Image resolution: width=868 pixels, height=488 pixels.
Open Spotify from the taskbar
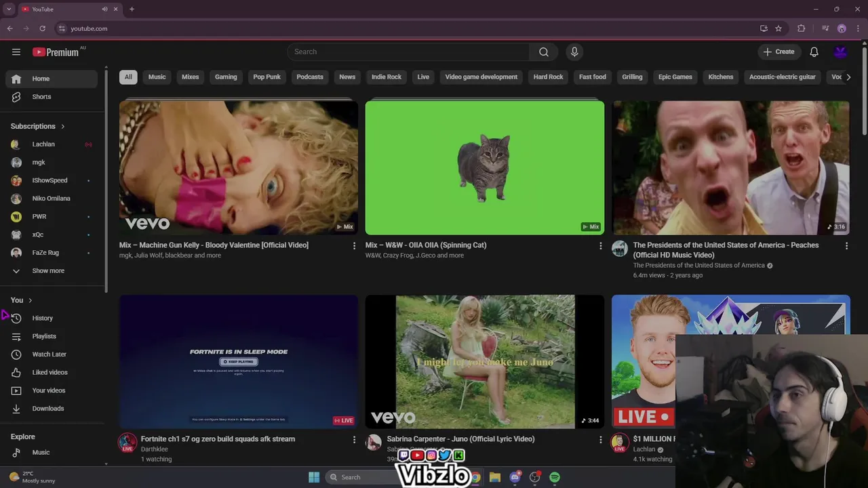coord(555,477)
